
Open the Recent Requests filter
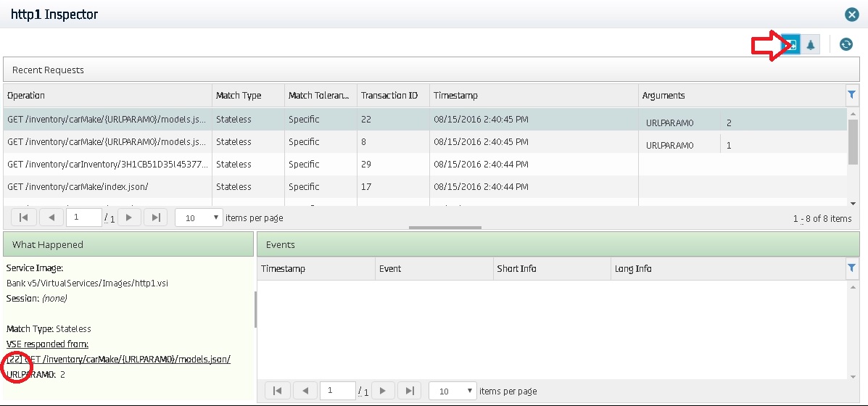[851, 95]
